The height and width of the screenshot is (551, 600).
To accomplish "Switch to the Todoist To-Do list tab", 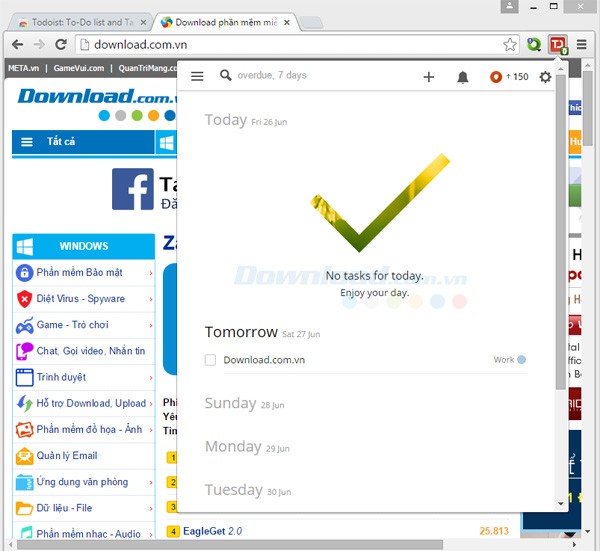I will tap(76, 22).
